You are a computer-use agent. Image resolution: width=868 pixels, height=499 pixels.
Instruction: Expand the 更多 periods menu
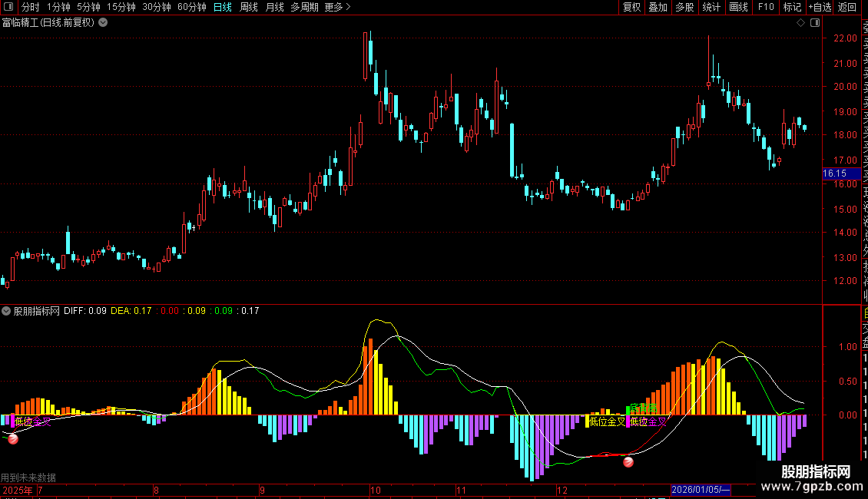pyautogui.click(x=338, y=7)
